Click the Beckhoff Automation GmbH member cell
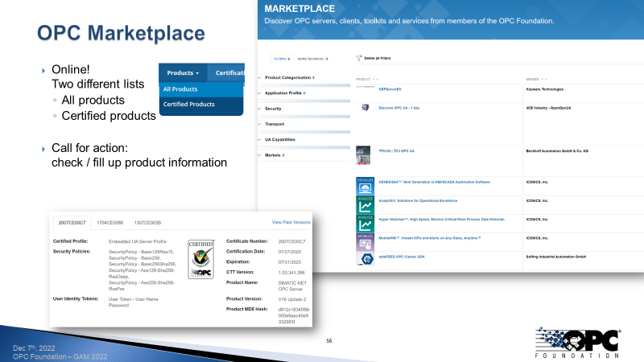 click(557, 151)
